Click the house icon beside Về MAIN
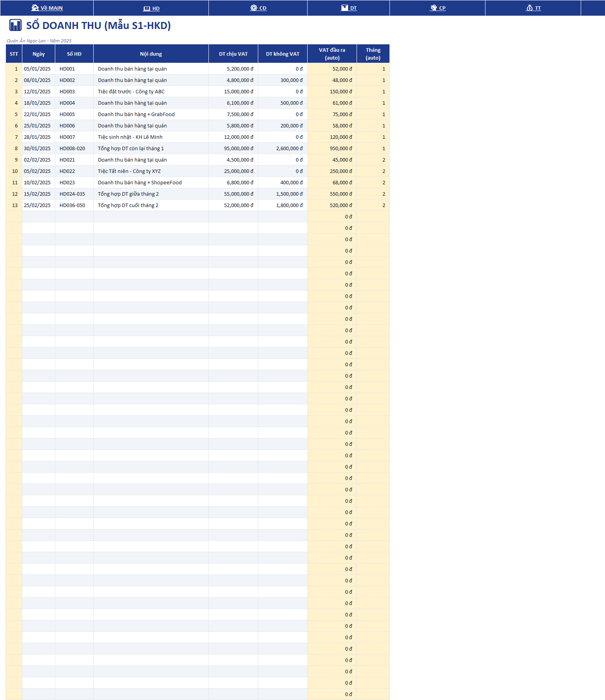This screenshot has height=700, width=605. (35, 8)
